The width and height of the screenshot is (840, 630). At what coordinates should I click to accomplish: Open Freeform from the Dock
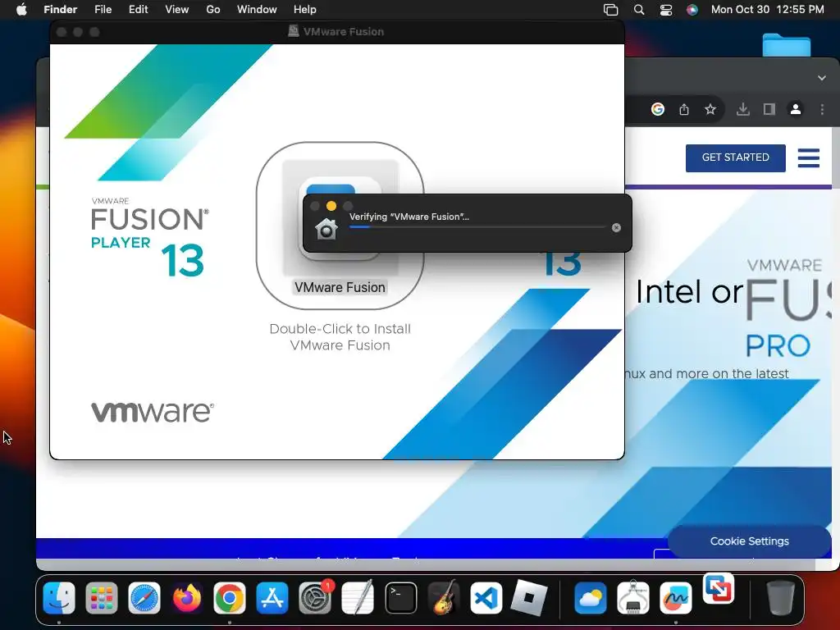pyautogui.click(x=676, y=597)
